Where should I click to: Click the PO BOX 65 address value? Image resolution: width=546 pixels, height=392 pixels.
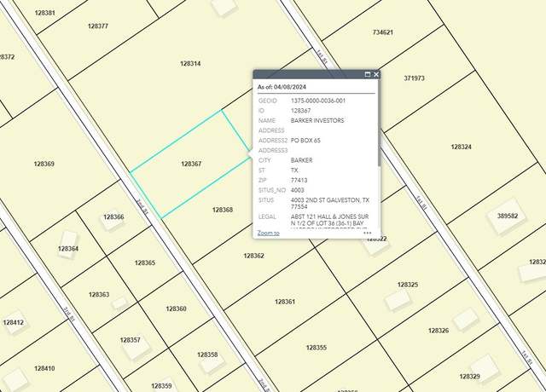pyautogui.click(x=305, y=141)
